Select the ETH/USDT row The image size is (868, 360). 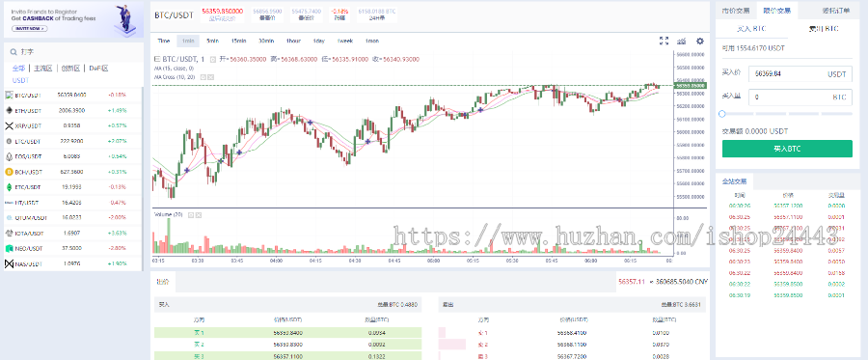click(73, 110)
